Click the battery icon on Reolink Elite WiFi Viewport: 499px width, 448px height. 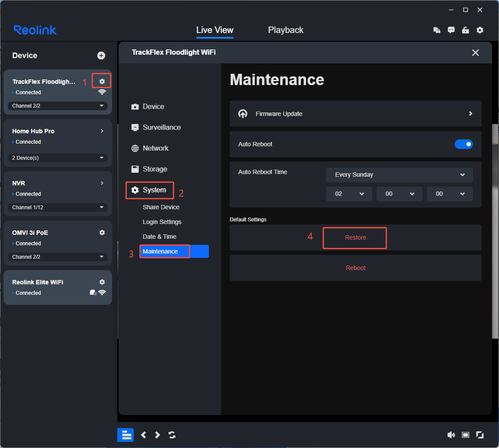click(93, 293)
